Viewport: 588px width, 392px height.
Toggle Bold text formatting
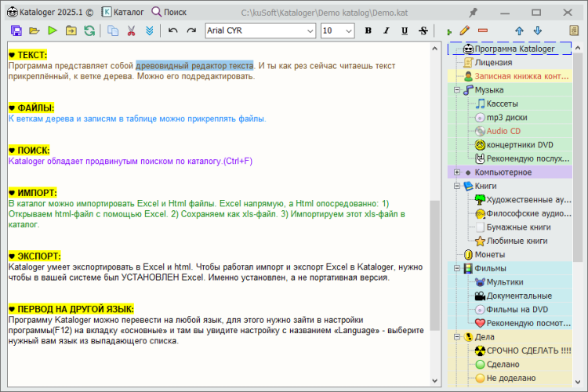point(368,31)
